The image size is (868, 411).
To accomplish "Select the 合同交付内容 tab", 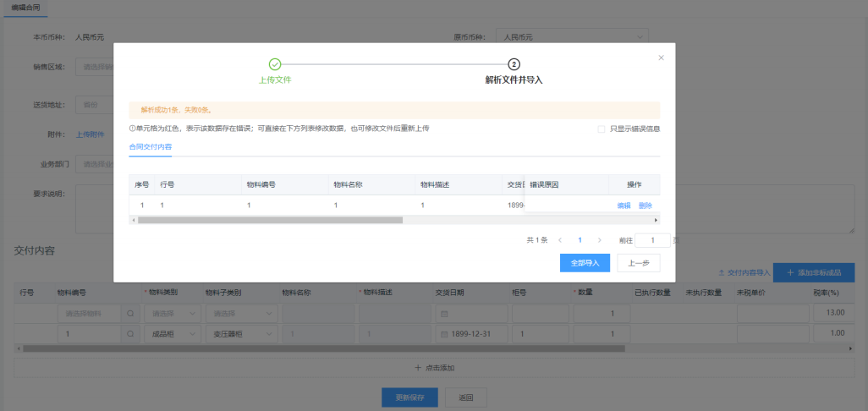I will [150, 147].
